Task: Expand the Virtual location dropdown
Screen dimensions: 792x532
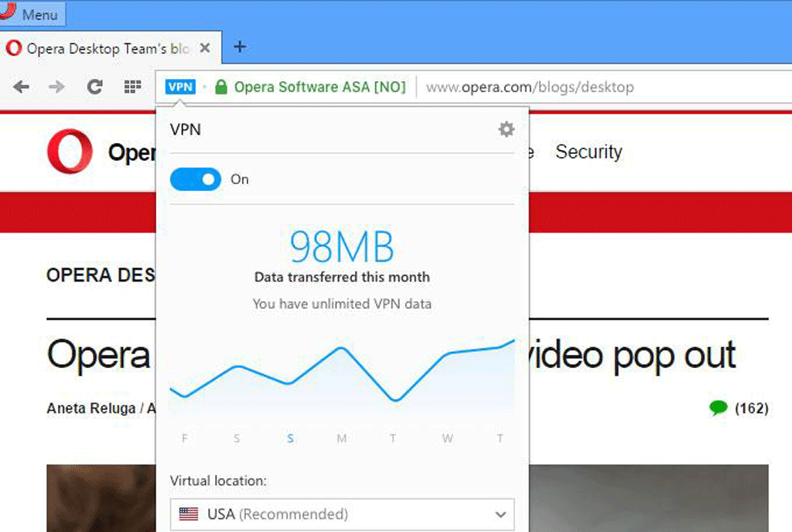Action: coord(341,513)
